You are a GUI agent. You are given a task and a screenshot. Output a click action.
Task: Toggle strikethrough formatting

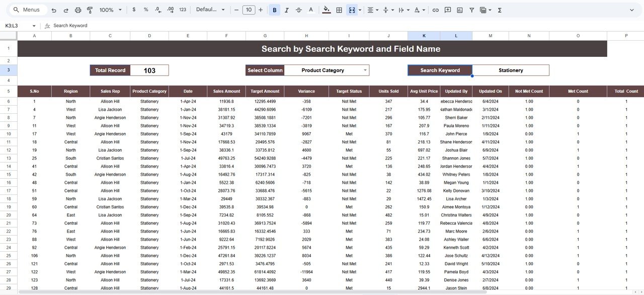pyautogui.click(x=298, y=10)
